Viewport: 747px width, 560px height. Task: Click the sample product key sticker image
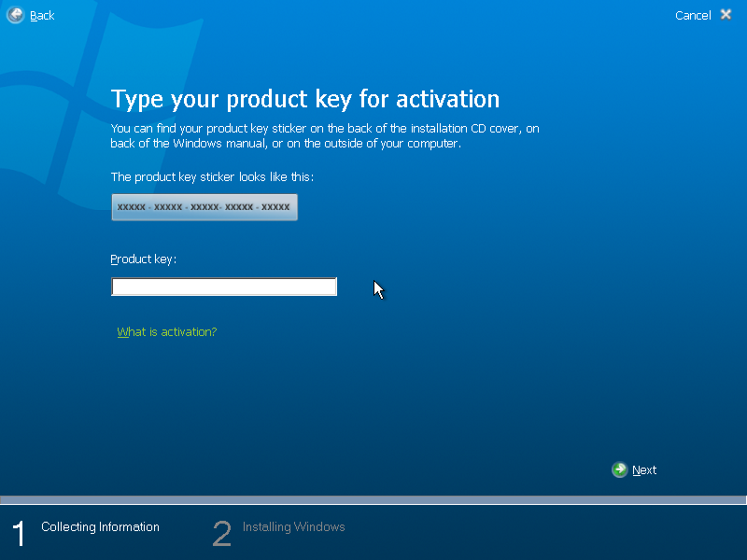click(204, 207)
